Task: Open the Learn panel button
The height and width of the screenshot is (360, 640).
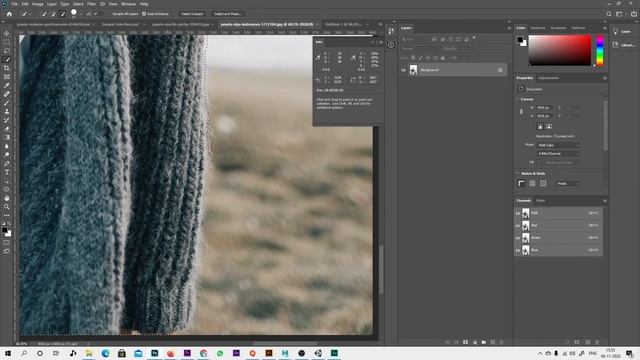Action: point(621,31)
